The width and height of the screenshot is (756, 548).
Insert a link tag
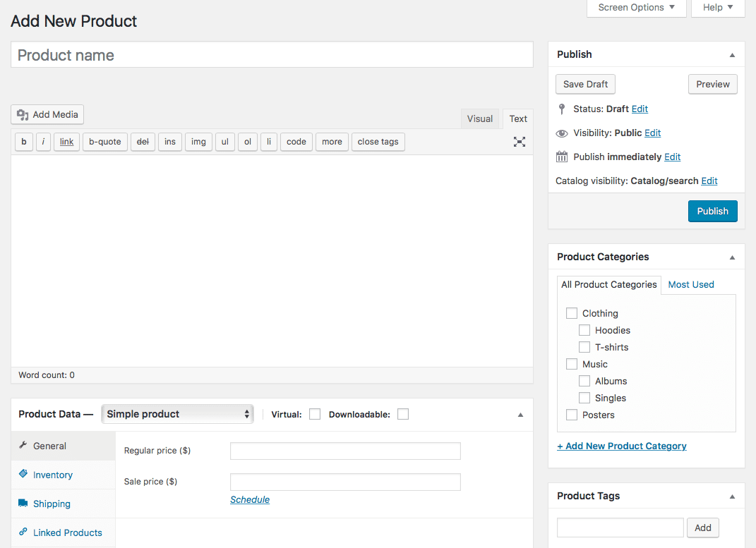point(66,142)
